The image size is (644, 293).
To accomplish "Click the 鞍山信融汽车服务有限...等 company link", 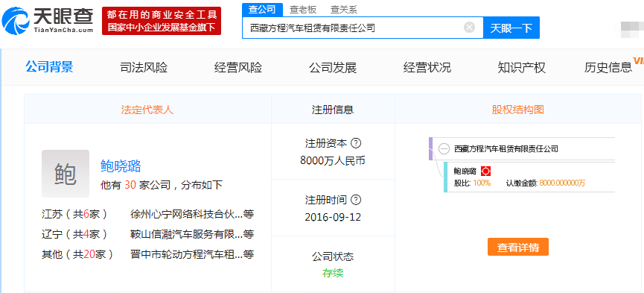I will (192, 234).
